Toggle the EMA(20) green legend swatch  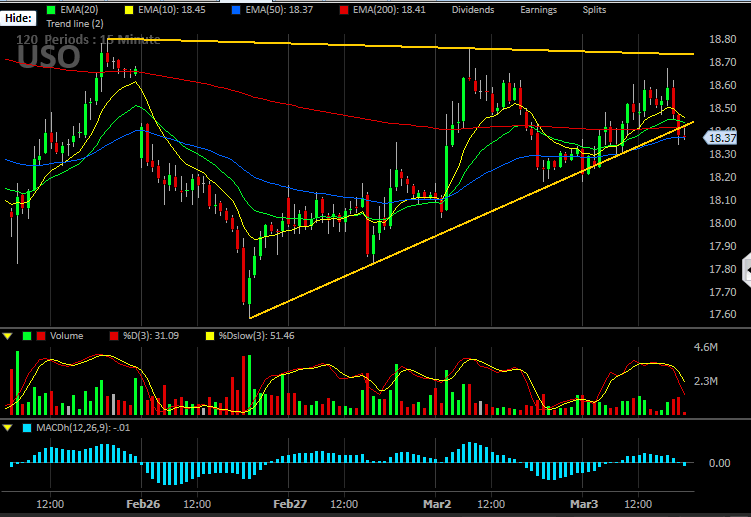(x=51, y=10)
